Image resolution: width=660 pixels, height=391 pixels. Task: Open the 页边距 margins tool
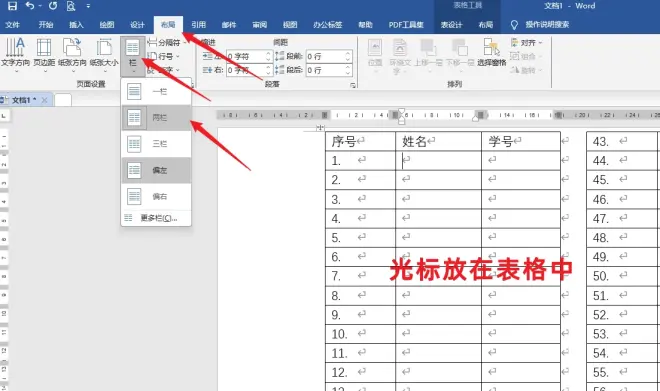point(44,53)
